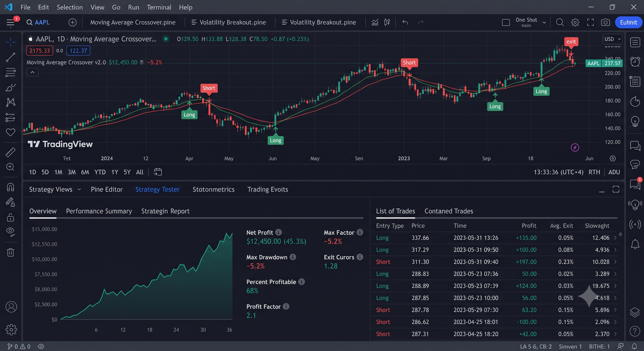Enter fullscreen mode
644x351 pixels.
tap(590, 22)
